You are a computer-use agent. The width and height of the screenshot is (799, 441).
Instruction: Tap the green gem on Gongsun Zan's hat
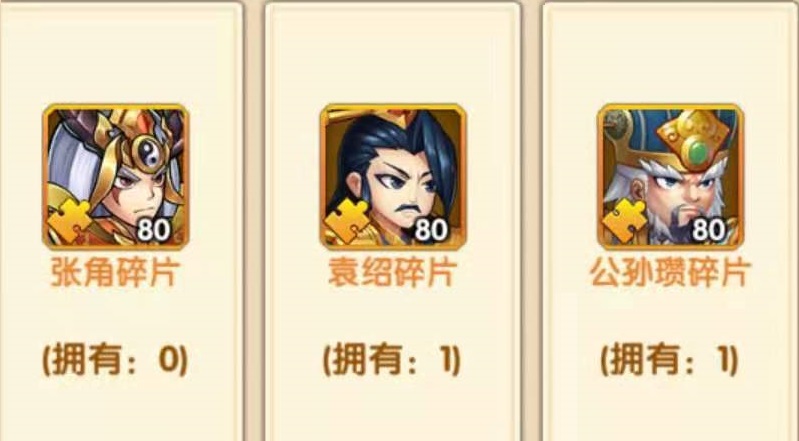click(700, 151)
